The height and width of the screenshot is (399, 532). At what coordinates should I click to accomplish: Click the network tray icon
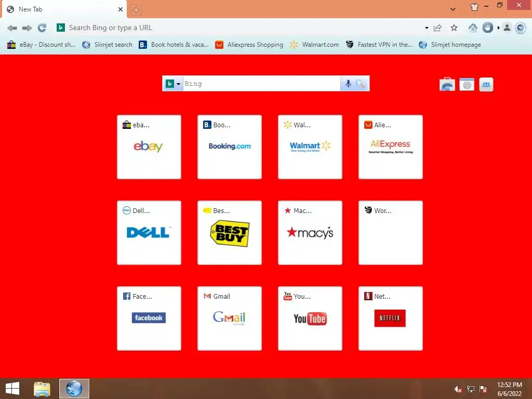point(471,389)
